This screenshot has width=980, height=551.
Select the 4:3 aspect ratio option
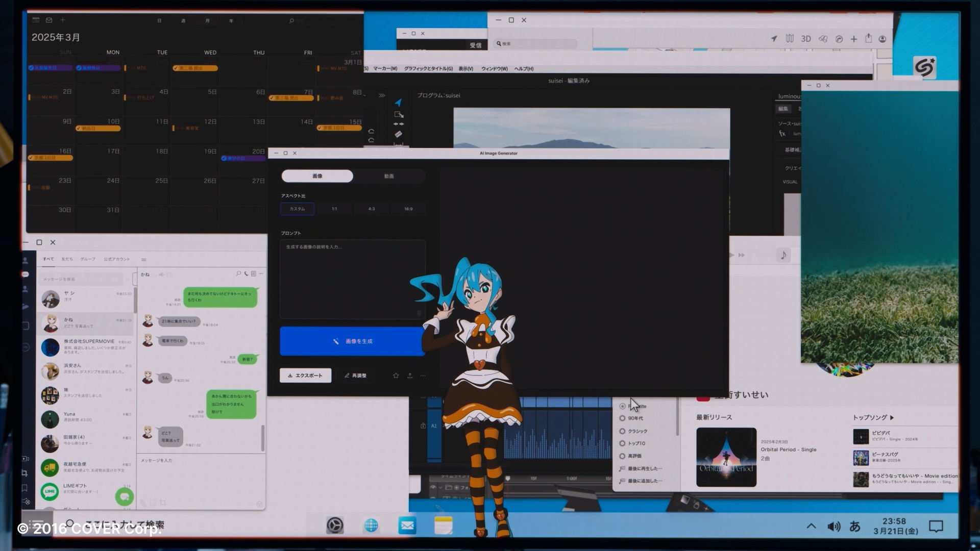[x=372, y=209]
